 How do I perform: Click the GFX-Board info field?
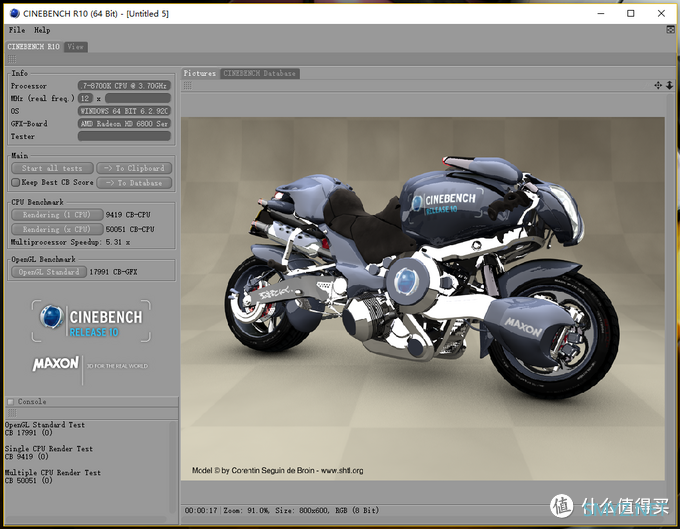(x=124, y=124)
